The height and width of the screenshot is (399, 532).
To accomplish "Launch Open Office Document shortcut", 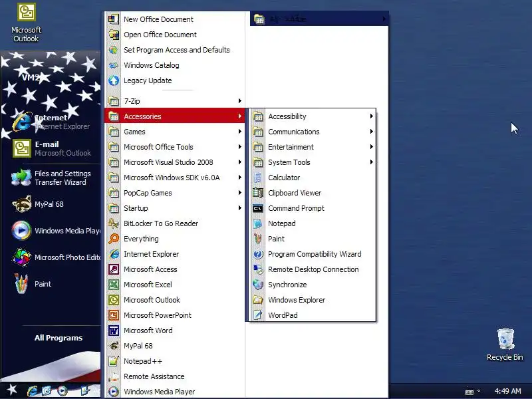I will (175, 35).
